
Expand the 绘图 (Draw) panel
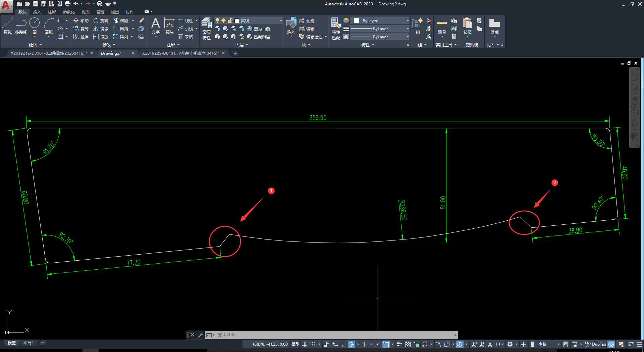click(x=35, y=45)
